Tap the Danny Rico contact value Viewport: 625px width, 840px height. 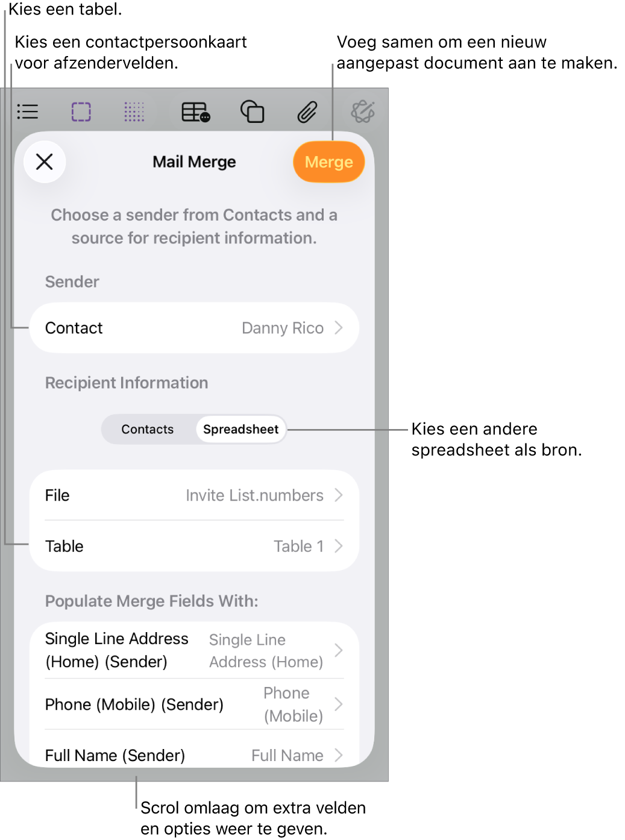click(x=283, y=328)
